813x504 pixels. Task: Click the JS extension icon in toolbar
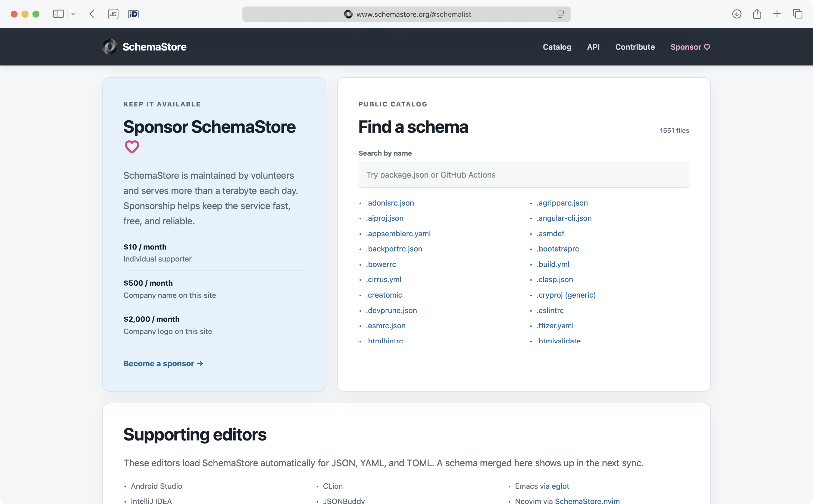(113, 14)
